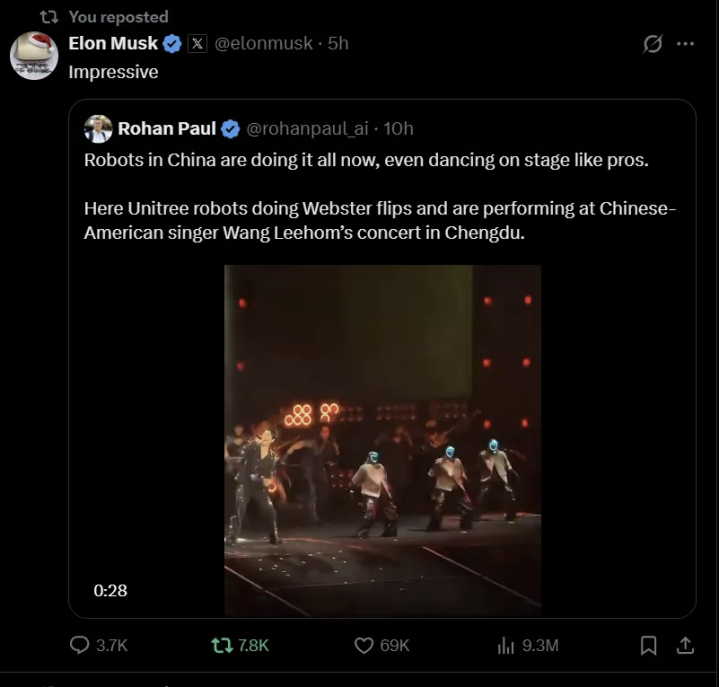Click the X affiliation badge beside Elon Musk
Viewport: 719px width, 687px height.
(197, 44)
